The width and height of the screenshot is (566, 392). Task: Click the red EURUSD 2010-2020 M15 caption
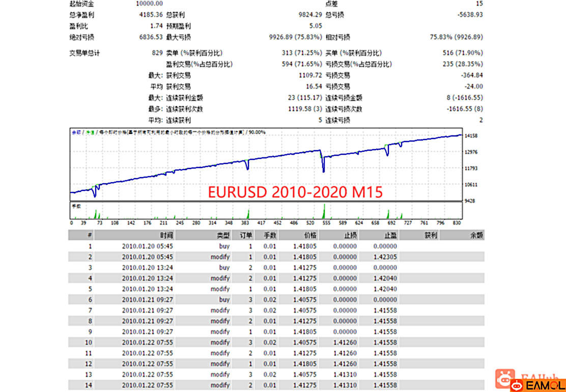pyautogui.click(x=295, y=192)
